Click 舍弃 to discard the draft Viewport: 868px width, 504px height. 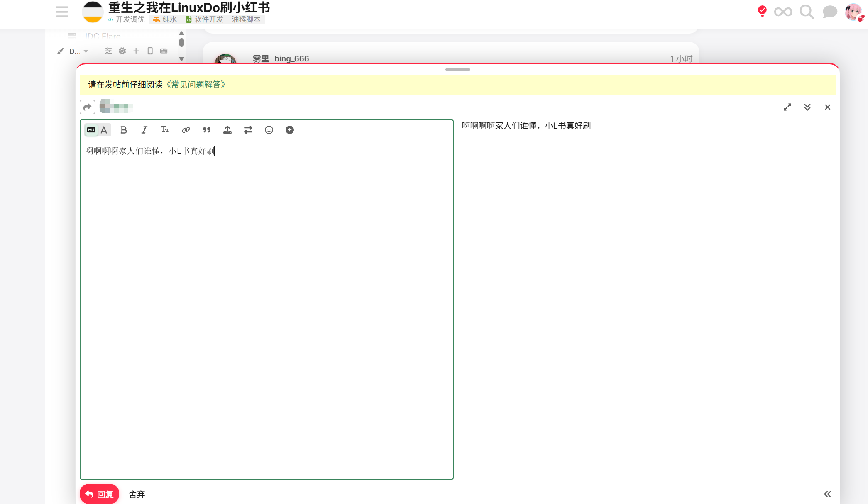(137, 494)
